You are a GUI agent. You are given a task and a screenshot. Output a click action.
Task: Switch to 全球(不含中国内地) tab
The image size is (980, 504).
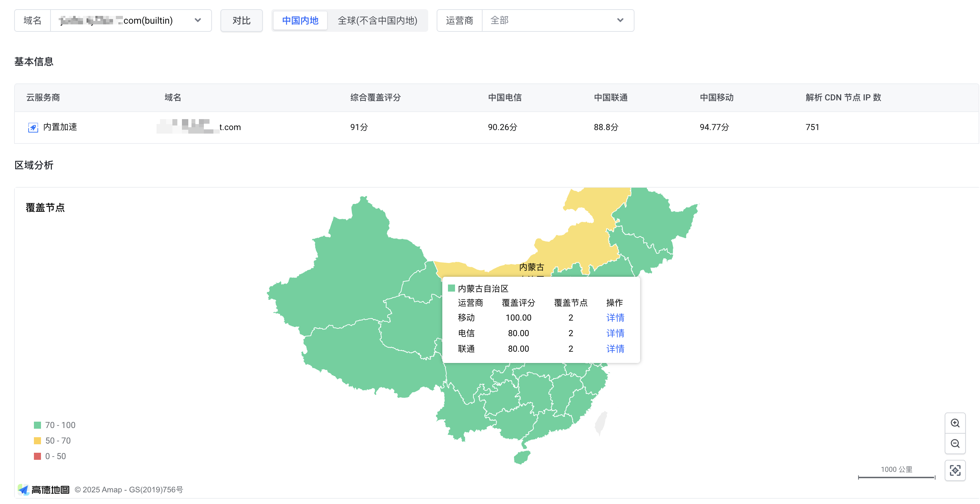(x=377, y=20)
